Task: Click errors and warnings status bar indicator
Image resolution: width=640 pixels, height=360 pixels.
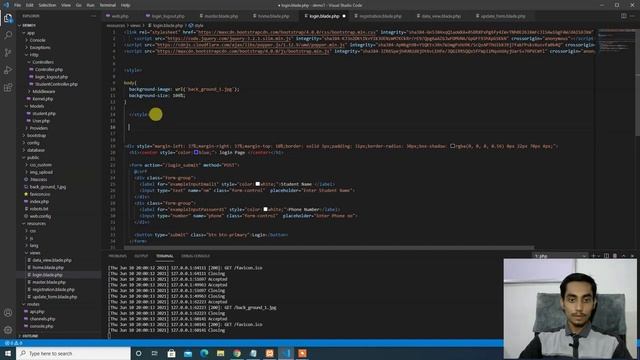Action: [14, 343]
